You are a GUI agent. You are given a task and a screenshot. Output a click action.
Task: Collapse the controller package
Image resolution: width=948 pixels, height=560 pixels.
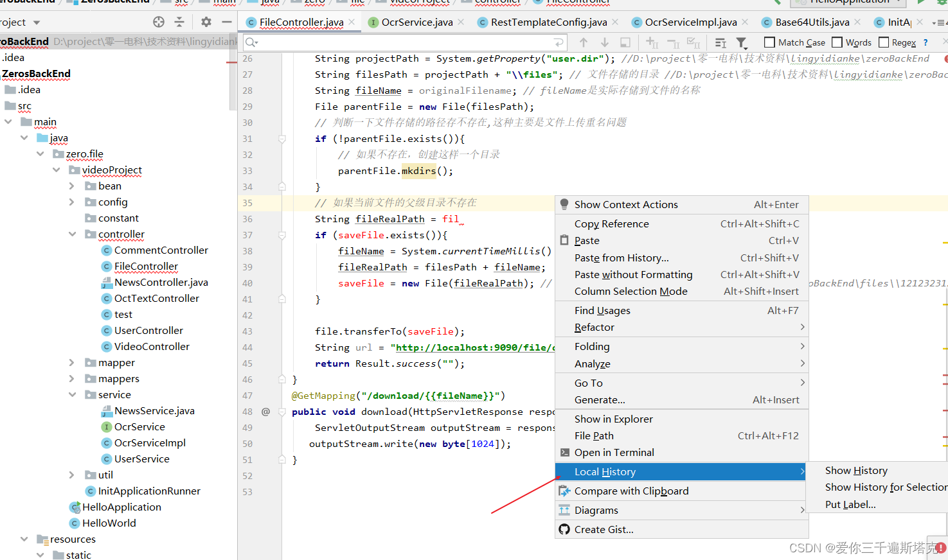click(73, 234)
